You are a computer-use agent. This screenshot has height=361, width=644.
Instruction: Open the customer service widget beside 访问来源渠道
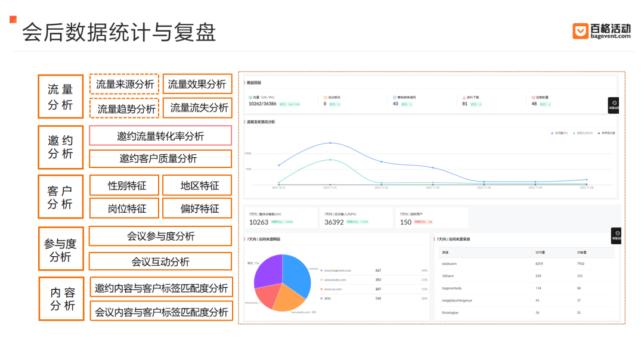(617, 236)
